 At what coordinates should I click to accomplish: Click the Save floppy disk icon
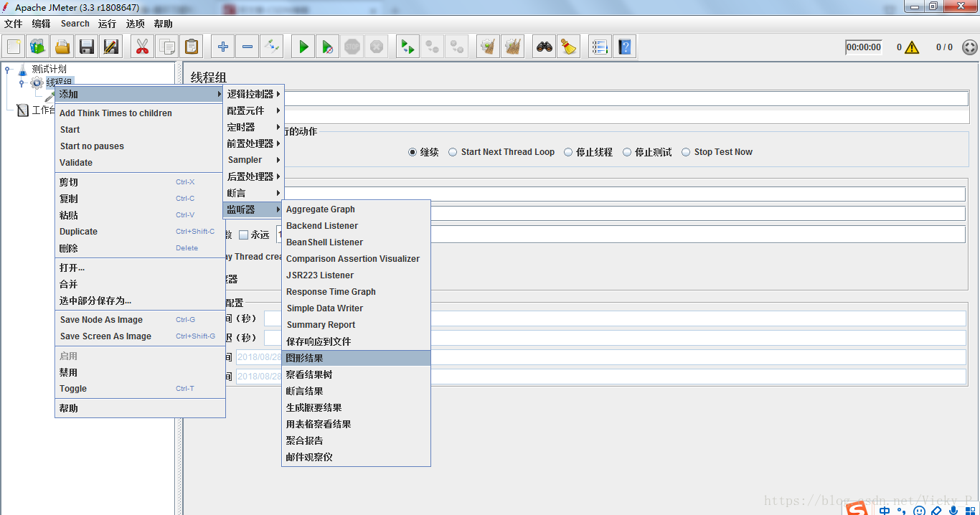point(87,47)
